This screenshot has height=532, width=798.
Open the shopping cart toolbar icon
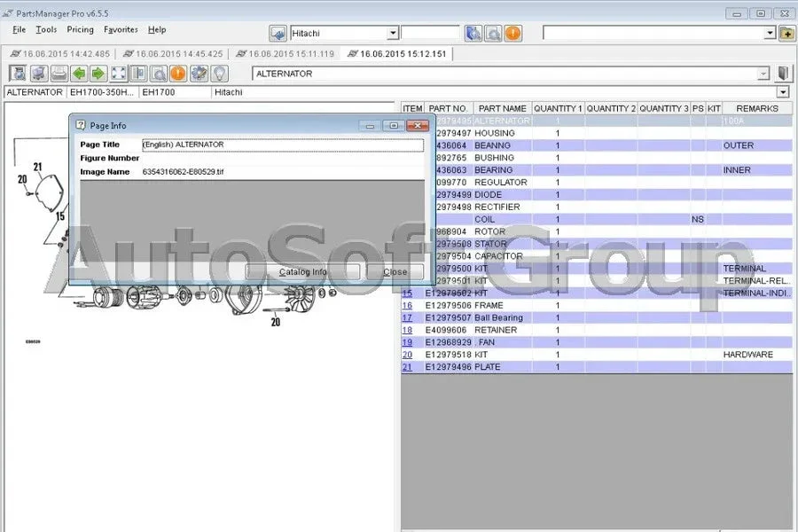39,74
